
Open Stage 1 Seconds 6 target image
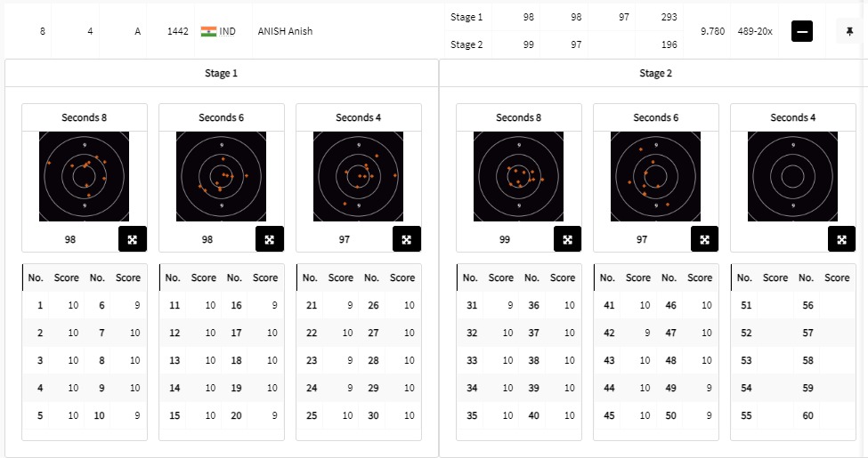[222, 176]
